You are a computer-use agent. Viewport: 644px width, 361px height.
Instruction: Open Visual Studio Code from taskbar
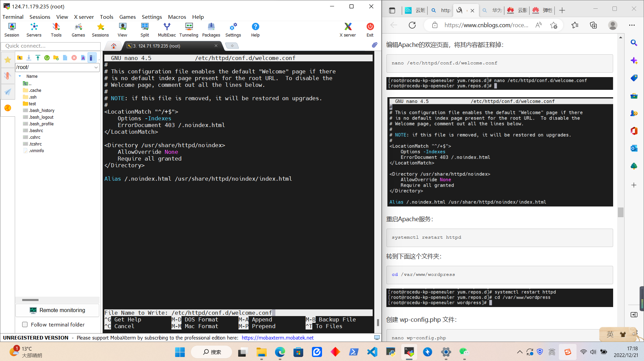(372, 352)
